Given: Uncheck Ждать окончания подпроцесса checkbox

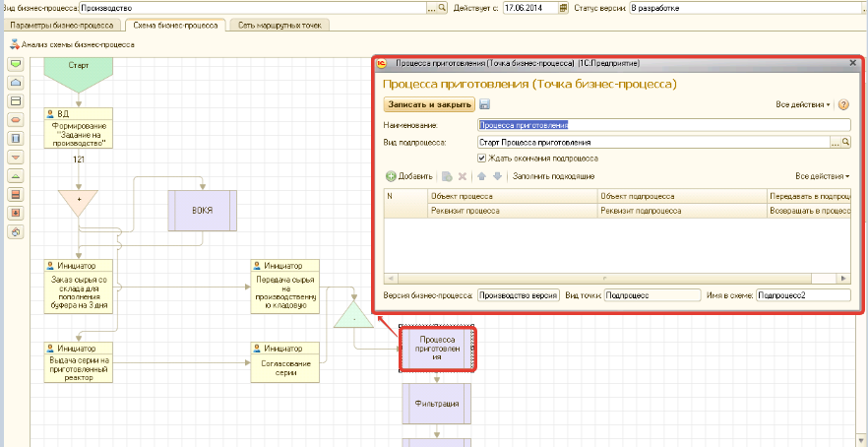Looking at the screenshot, I should click(481, 158).
